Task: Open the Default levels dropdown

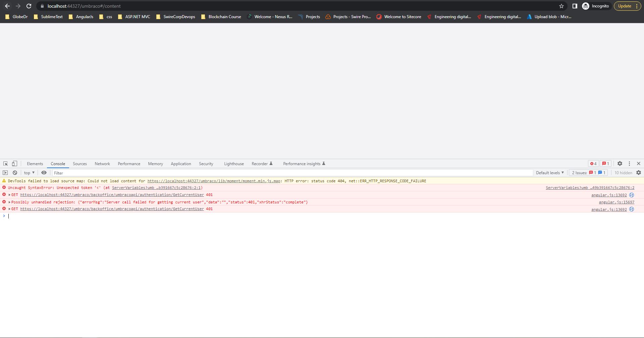Action: [x=550, y=173]
